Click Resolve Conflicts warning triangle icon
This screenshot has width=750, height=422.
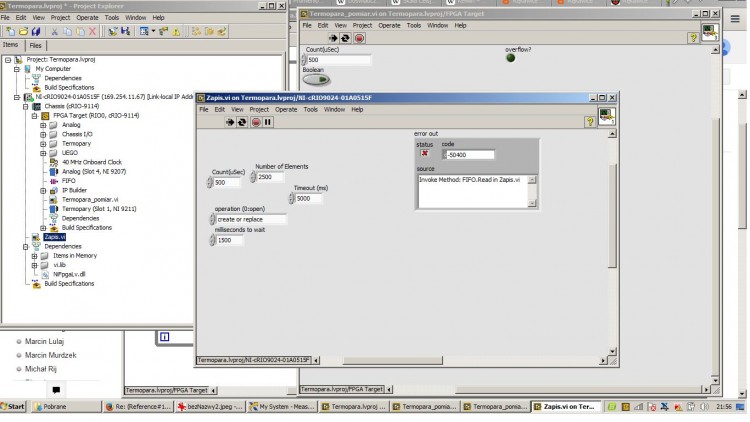[176, 32]
